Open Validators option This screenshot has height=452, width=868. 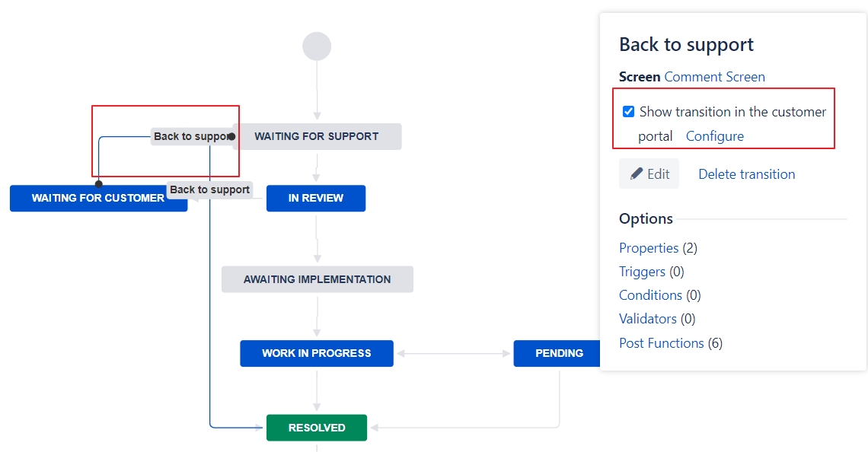coord(648,320)
